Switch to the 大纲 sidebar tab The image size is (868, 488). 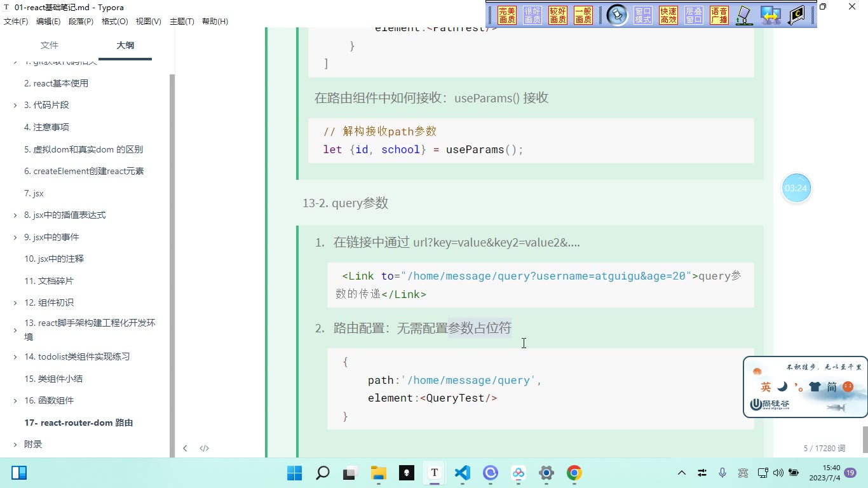[125, 45]
